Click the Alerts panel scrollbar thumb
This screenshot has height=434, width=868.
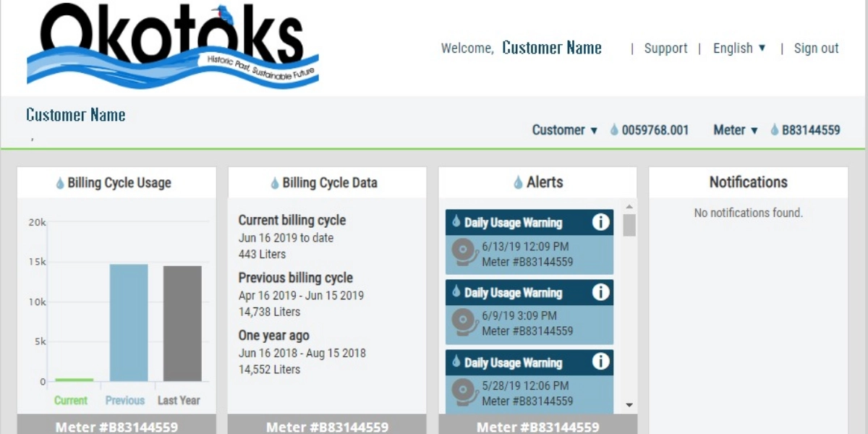[x=629, y=225]
